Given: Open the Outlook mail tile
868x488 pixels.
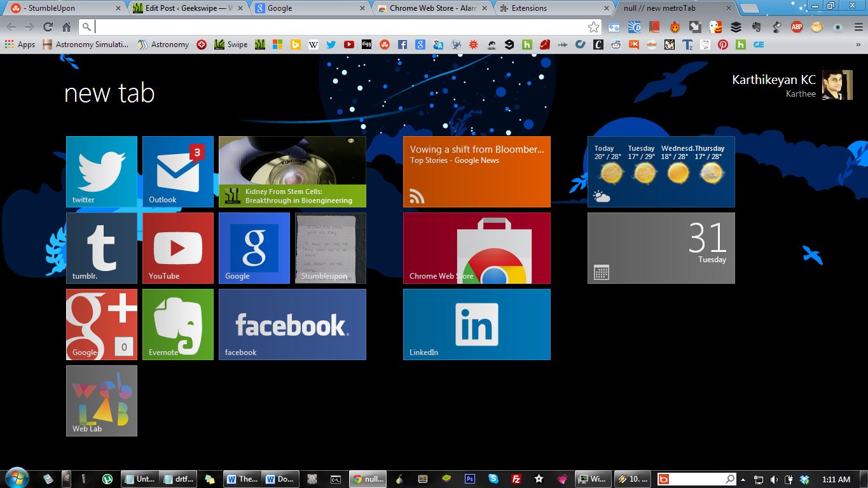Looking at the screenshot, I should [x=178, y=172].
